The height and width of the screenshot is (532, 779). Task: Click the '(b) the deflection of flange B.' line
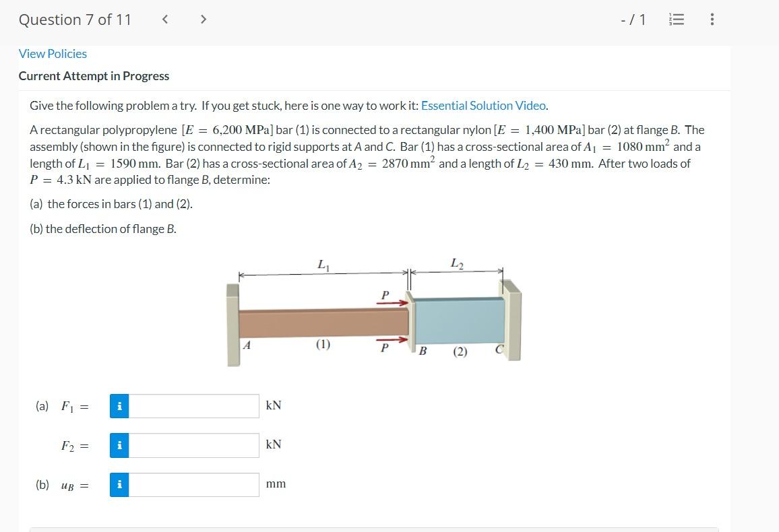103,229
